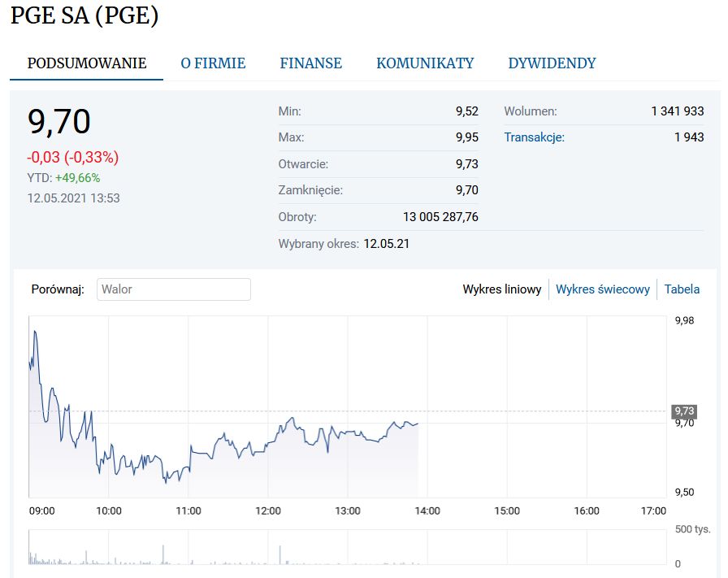Click the PGE SA (PGE) heading
728x578 pixels.
[84, 16]
